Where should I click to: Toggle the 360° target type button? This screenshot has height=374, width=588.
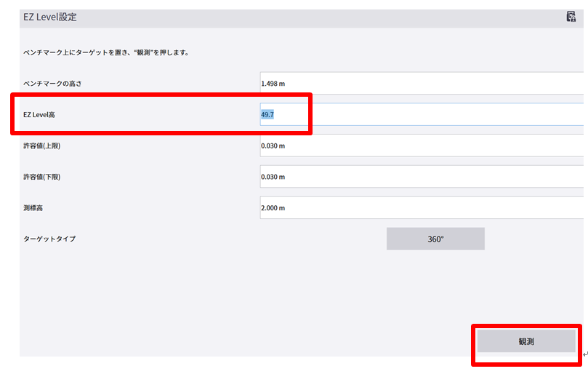pyautogui.click(x=435, y=239)
